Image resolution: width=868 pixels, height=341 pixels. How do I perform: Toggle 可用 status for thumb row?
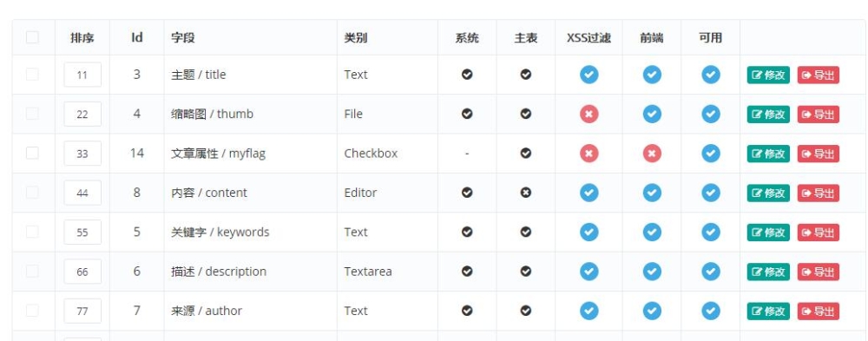(x=711, y=114)
